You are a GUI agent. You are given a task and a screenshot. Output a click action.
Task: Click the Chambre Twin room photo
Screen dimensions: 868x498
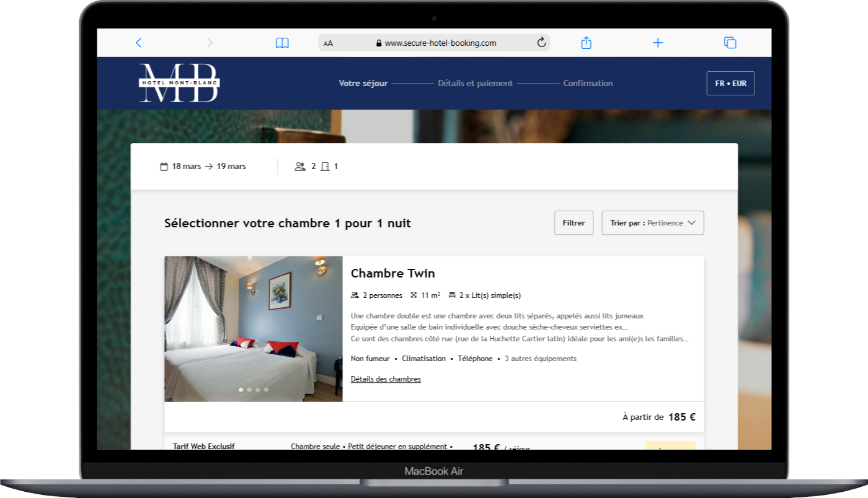[x=254, y=329]
